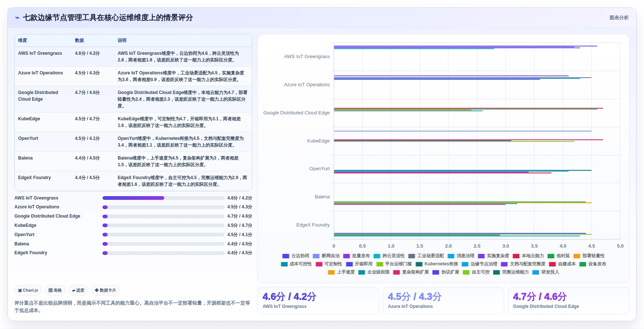Click the 数据 column header
Image resolution: width=644 pixels, height=329 pixels.
(x=80, y=40)
